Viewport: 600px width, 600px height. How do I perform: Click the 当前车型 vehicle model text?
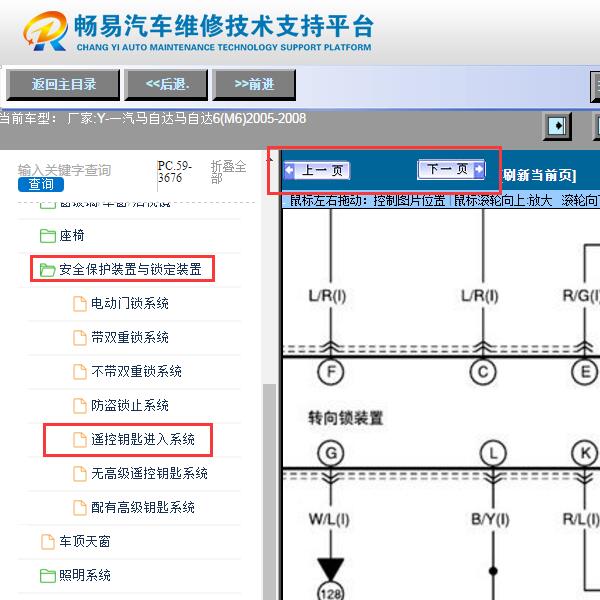153,119
